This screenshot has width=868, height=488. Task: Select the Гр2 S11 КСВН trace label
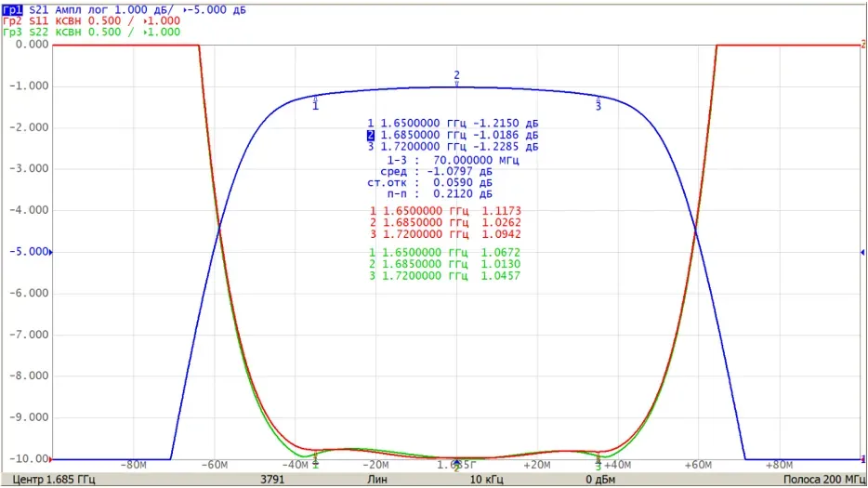(x=91, y=21)
